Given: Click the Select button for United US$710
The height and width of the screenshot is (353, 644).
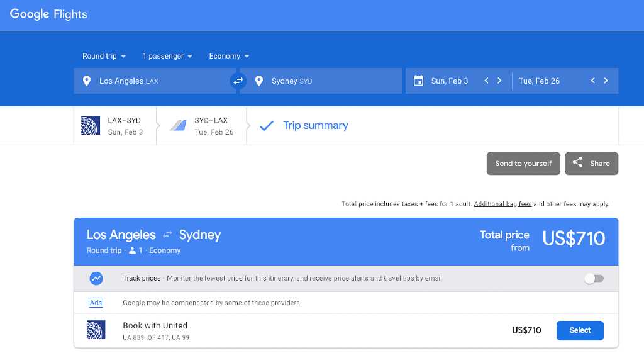Looking at the screenshot, I should (x=580, y=330).
